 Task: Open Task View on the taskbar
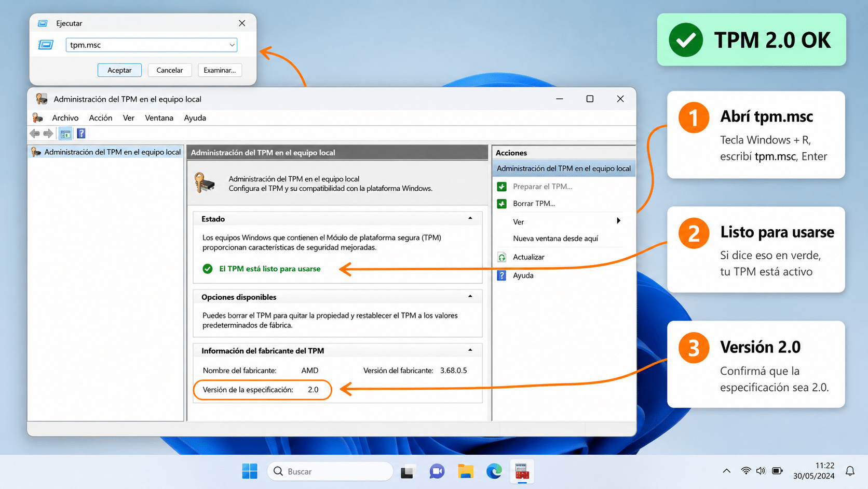408,471
